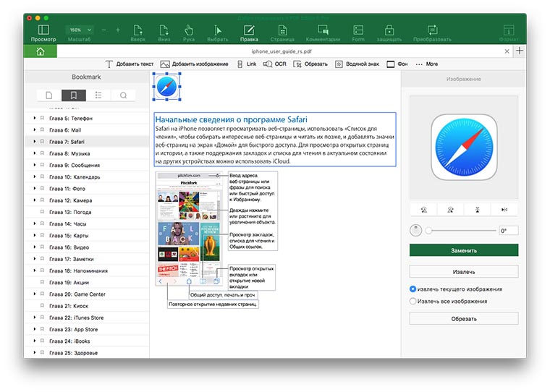The height and width of the screenshot is (392, 550).
Task: Click the image rotation slider
Action: tap(460, 231)
